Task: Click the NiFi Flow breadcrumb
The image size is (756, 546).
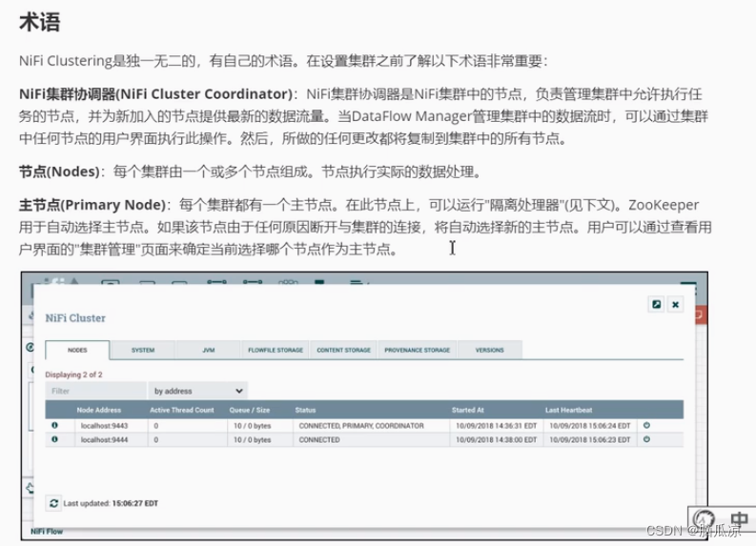Action: [x=47, y=531]
